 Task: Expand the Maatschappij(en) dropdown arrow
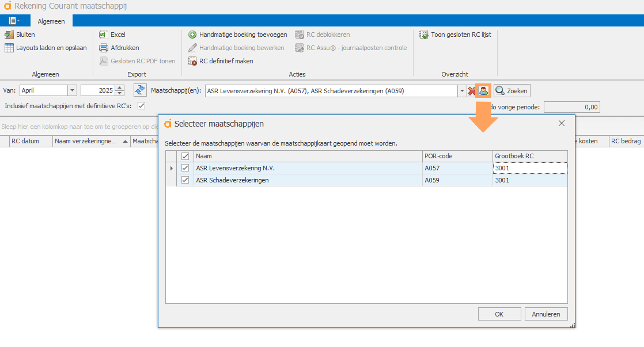[461, 91]
